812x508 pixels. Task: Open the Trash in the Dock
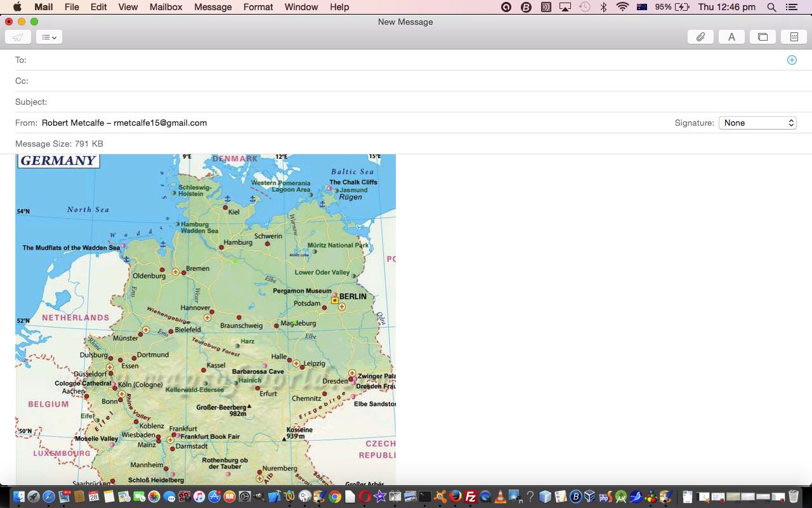coord(793,497)
